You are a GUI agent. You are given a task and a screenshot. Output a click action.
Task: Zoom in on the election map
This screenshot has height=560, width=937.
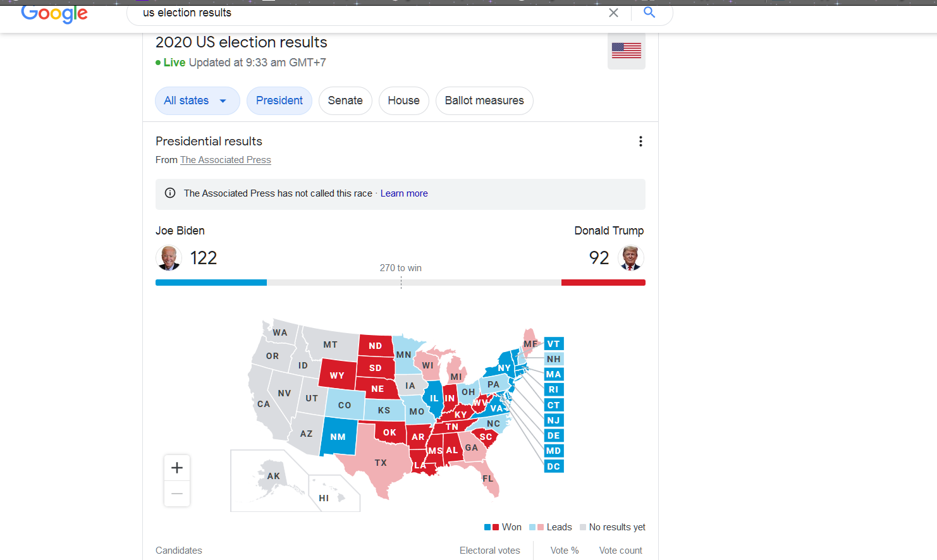[x=177, y=468]
